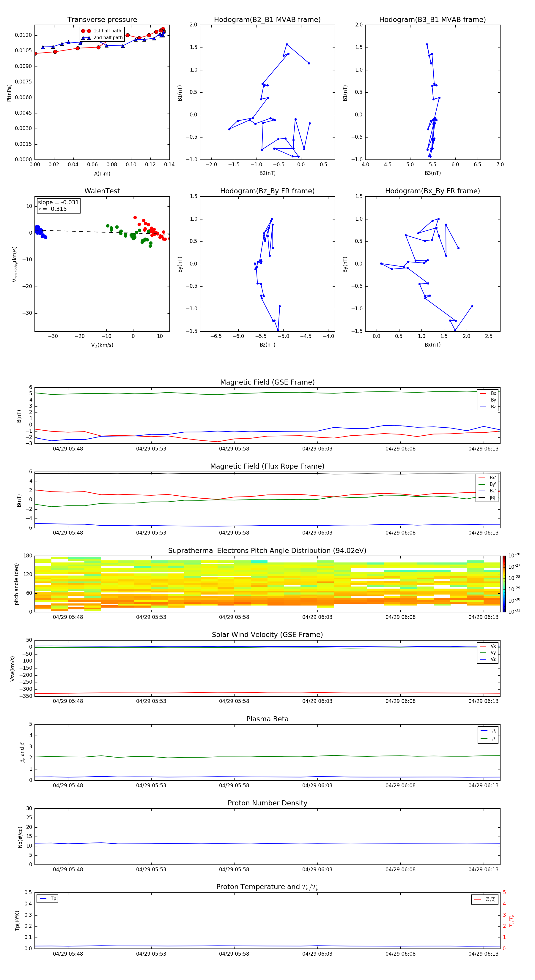Click the "Plasma Beta" plot title
535x980 pixels.
pyautogui.click(x=267, y=719)
